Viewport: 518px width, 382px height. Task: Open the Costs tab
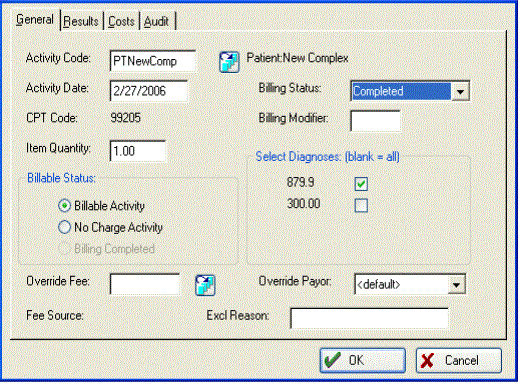pyautogui.click(x=121, y=21)
